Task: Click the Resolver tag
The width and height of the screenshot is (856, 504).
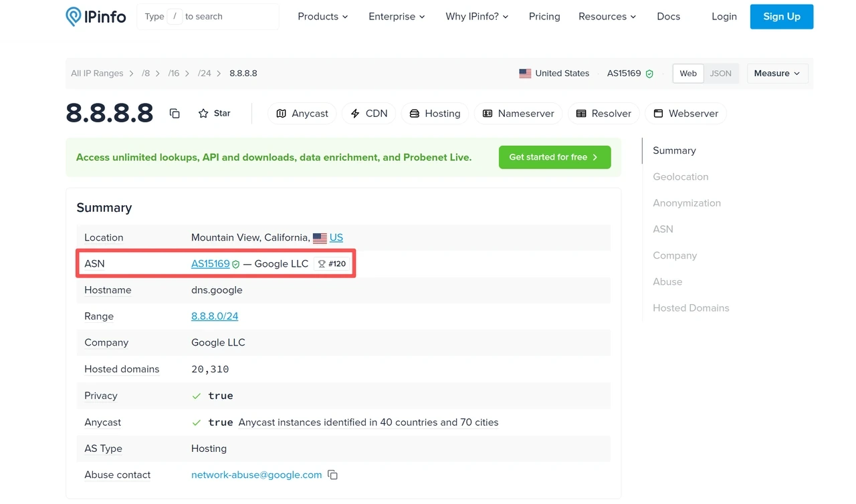Action: click(604, 114)
